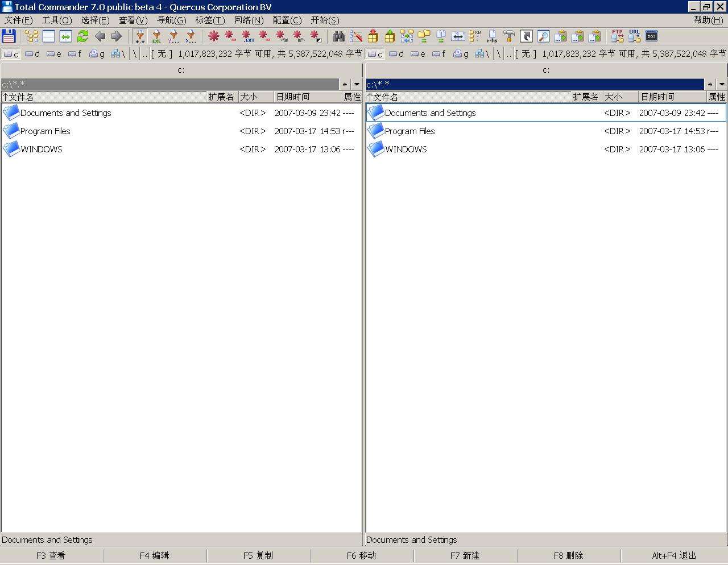This screenshot has width=728, height=565.
Task: Open the 导航(G) menu
Action: coord(171,20)
